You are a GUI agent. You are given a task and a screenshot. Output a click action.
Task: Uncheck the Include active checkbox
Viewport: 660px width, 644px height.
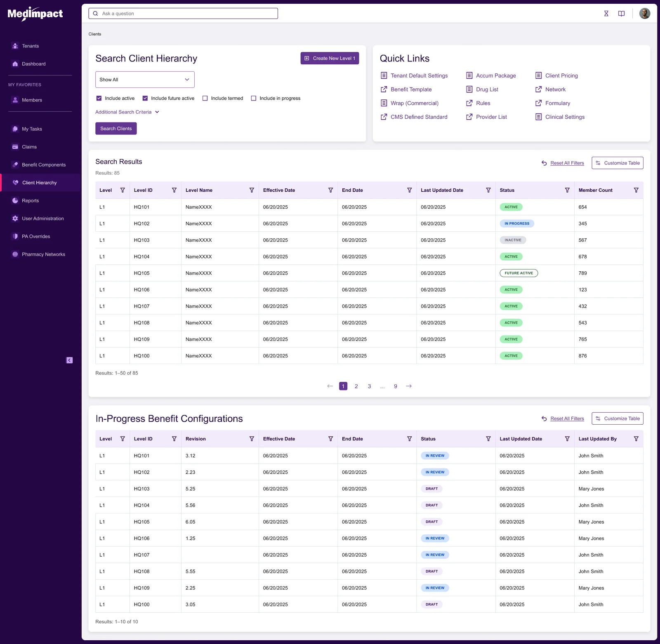99,98
